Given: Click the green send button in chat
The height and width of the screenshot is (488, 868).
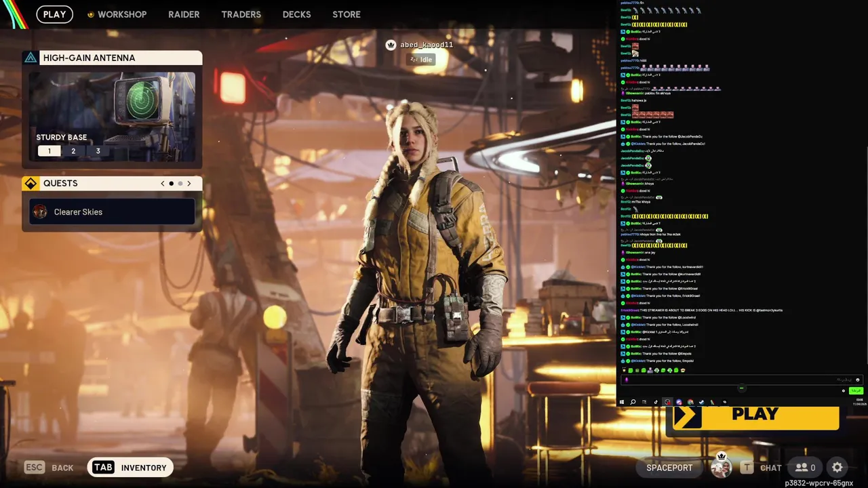Looking at the screenshot, I should 856,390.
